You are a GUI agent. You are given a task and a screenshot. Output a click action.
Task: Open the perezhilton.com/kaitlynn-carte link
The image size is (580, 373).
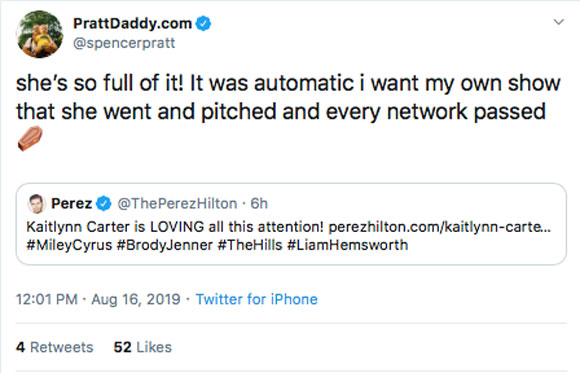(x=439, y=226)
